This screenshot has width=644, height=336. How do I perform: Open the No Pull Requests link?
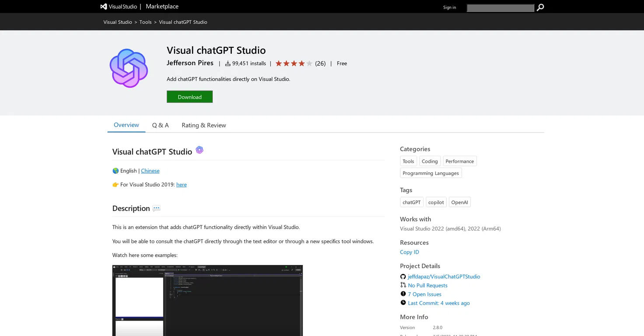tap(428, 285)
